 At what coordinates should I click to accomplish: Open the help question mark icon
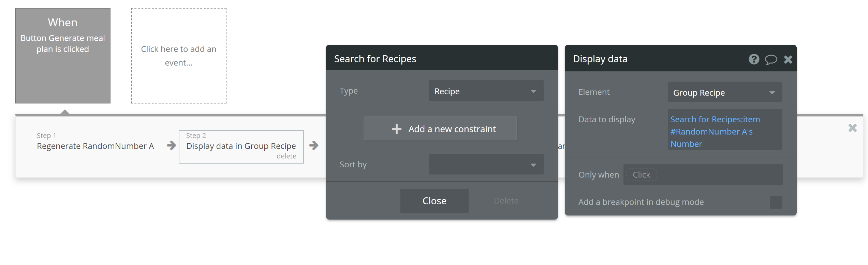coord(754,59)
